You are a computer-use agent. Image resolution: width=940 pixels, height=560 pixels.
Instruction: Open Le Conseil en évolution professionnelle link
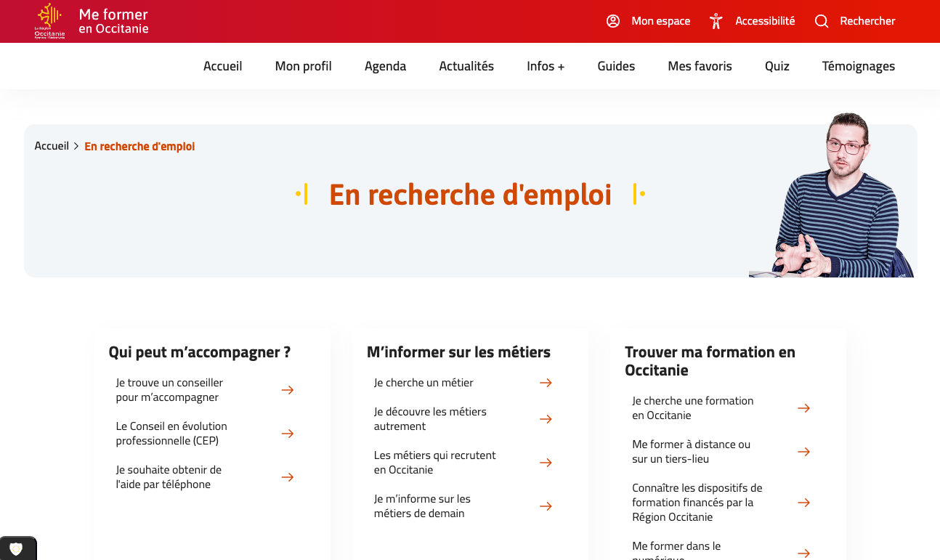[171, 434]
